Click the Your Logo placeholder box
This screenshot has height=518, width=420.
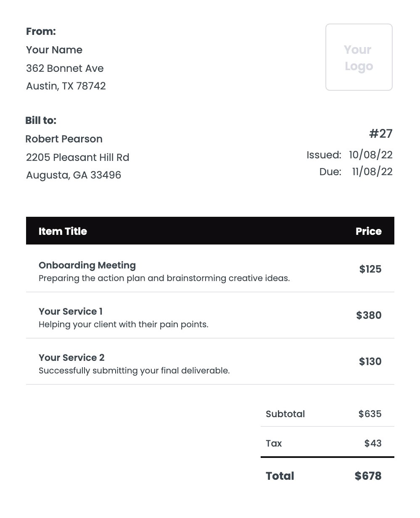click(359, 57)
